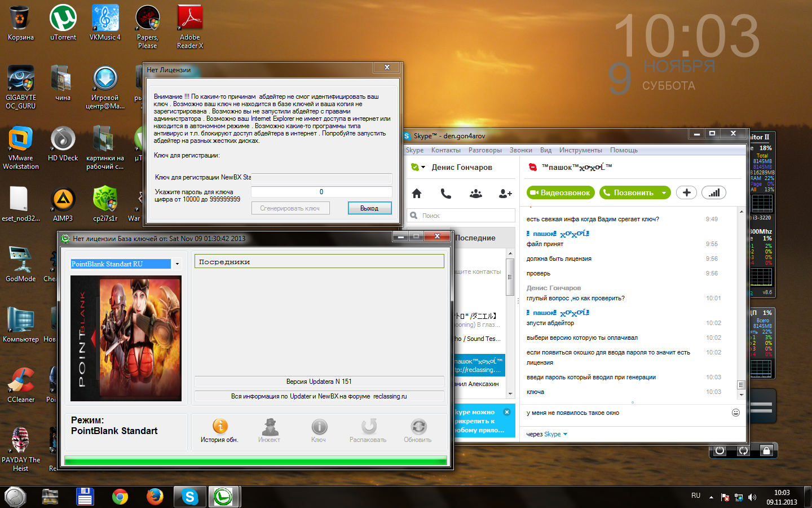Select the GodMode desktop icon
812x508 pixels.
[21, 264]
